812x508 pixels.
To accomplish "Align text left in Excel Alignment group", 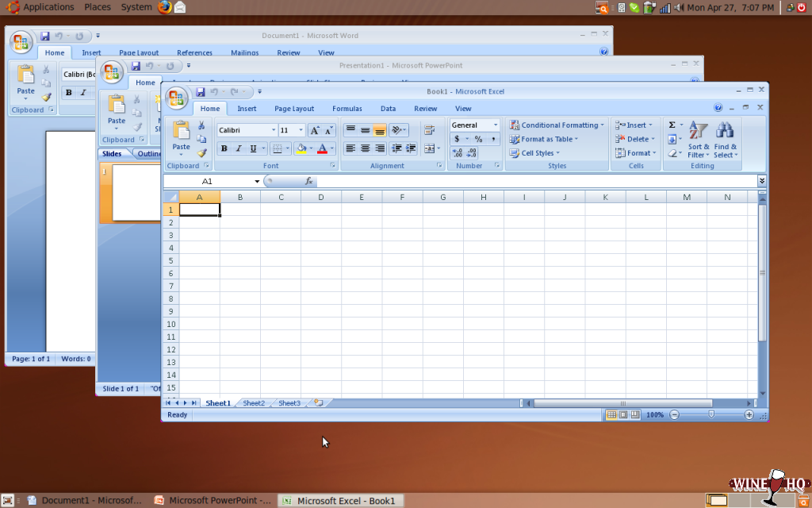I will tap(350, 148).
